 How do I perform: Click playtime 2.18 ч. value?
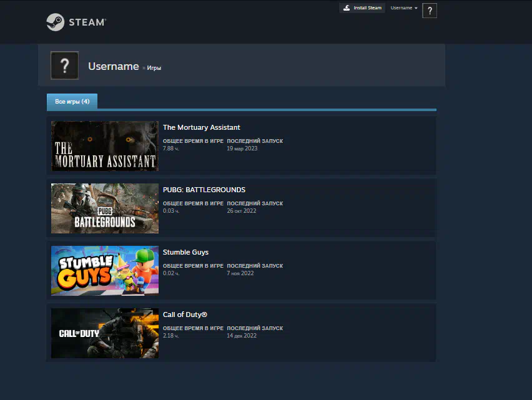click(x=170, y=336)
